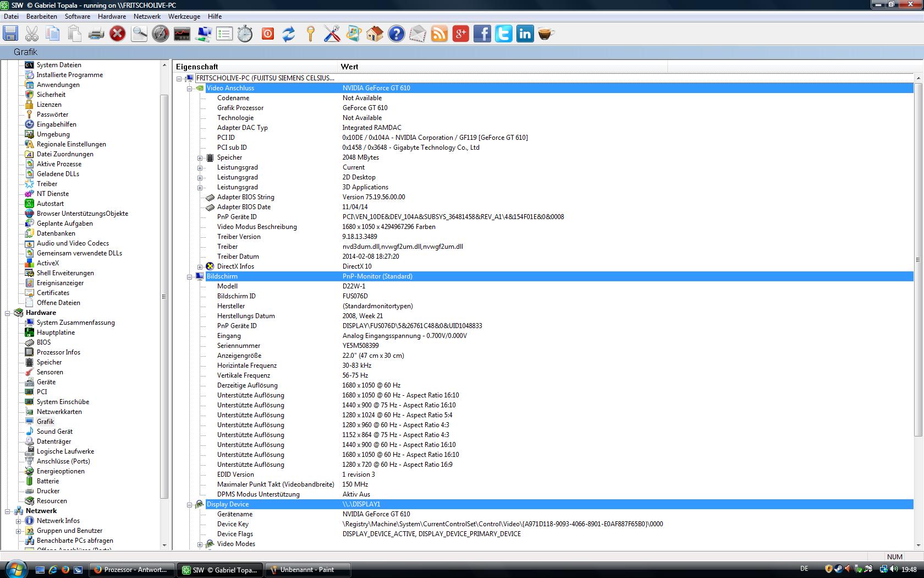The height and width of the screenshot is (578, 924).
Task: Expand the DirectX Infos row
Action: 200,267
